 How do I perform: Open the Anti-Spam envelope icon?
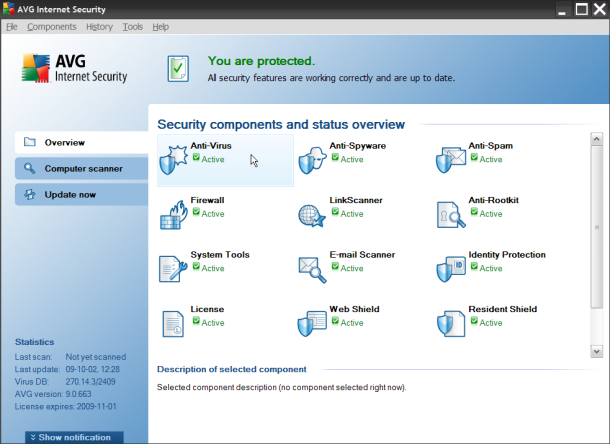[x=451, y=160]
